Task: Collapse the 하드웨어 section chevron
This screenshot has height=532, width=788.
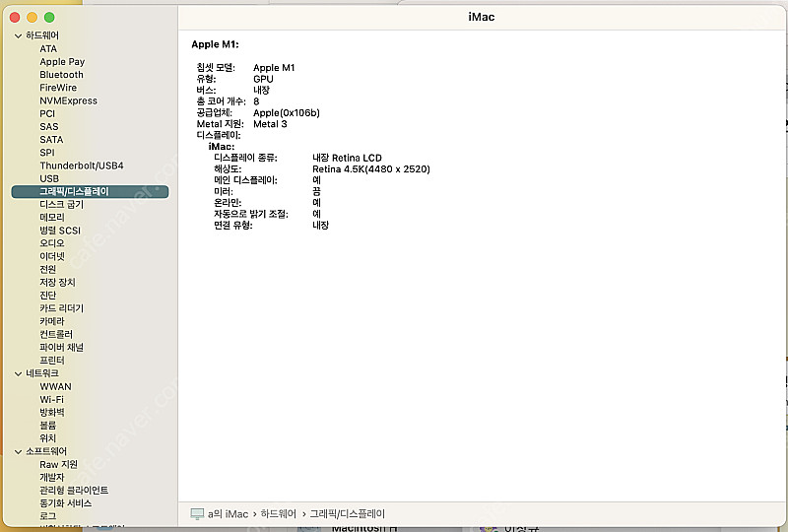Action: point(18,35)
